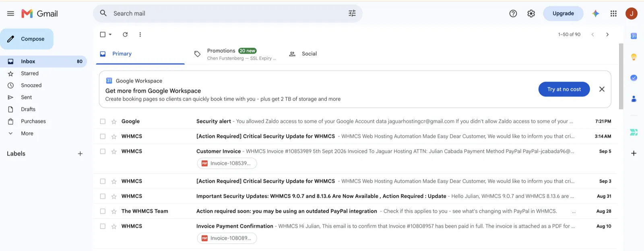The height and width of the screenshot is (251, 644).
Task: Open the Google Security alert email
Action: click(x=355, y=121)
